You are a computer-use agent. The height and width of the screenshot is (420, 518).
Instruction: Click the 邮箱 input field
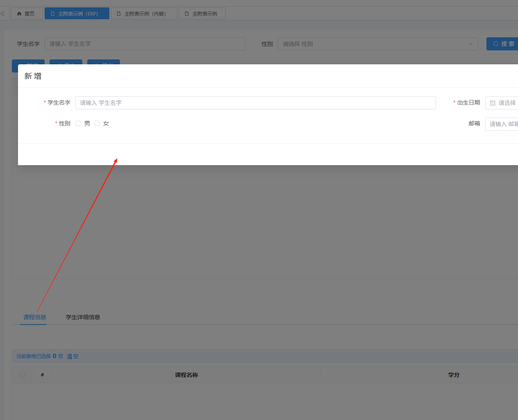[x=503, y=124]
